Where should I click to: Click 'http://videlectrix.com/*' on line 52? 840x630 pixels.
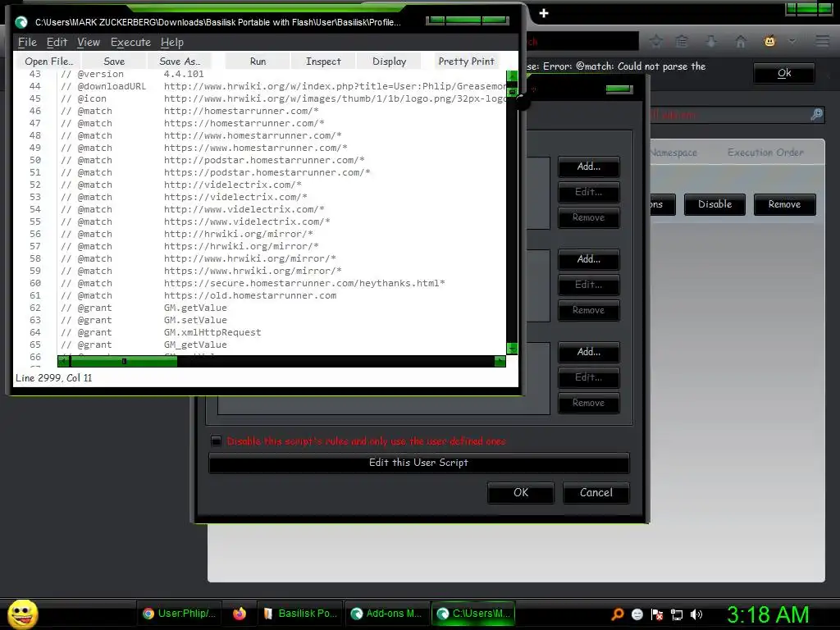click(232, 185)
